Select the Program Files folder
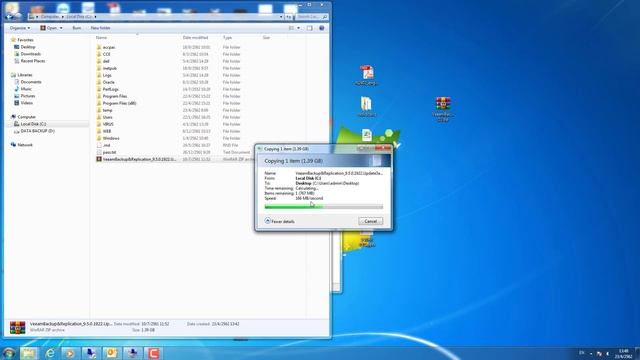This screenshot has width=640, height=360. (x=115, y=96)
